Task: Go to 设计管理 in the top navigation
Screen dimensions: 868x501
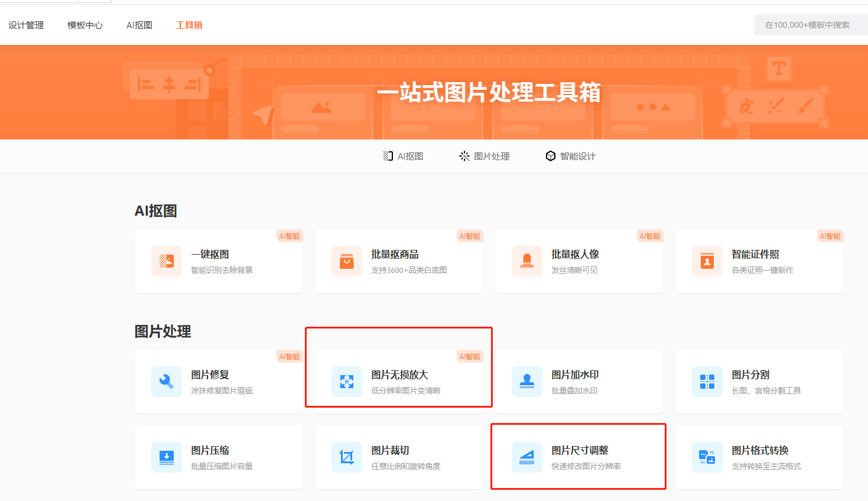Action: (26, 25)
